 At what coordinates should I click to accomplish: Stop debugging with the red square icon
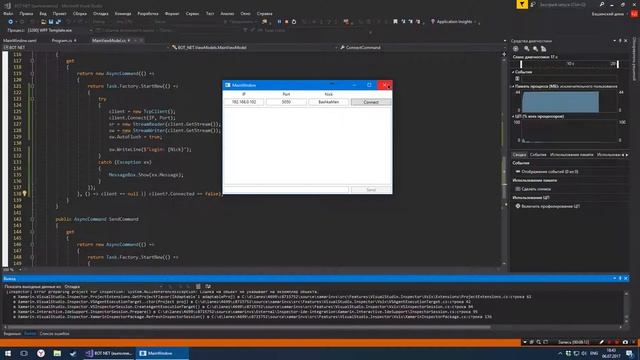[x=287, y=22]
